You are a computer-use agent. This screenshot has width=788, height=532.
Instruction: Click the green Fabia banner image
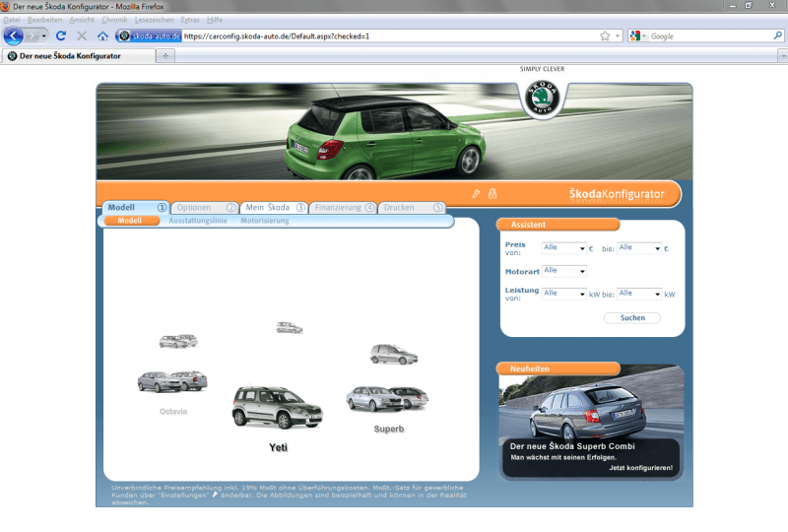point(394,132)
